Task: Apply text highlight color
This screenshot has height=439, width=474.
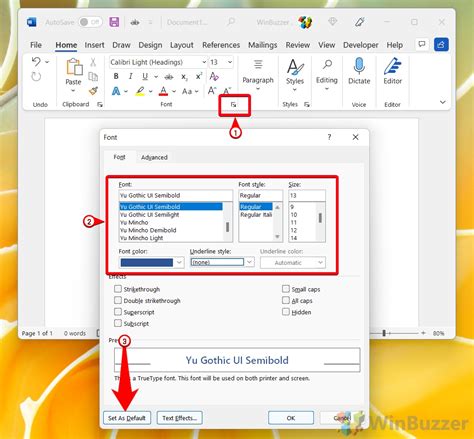Action: tap(140, 91)
